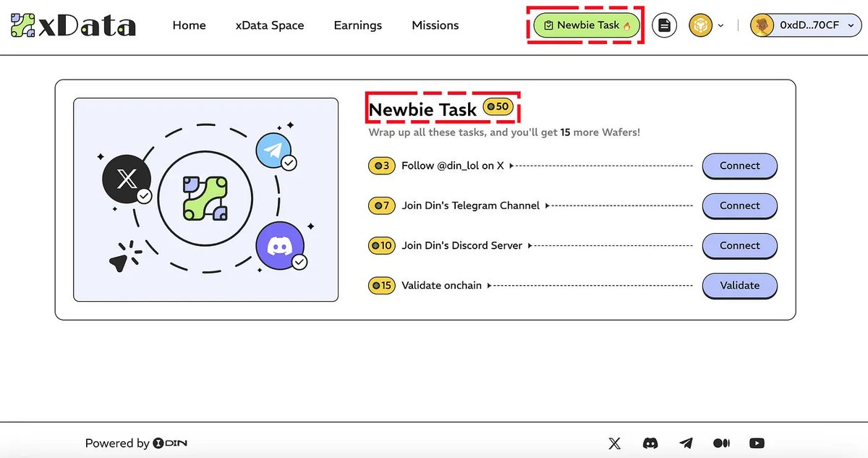
Task: Open the Missions tab
Action: [435, 25]
